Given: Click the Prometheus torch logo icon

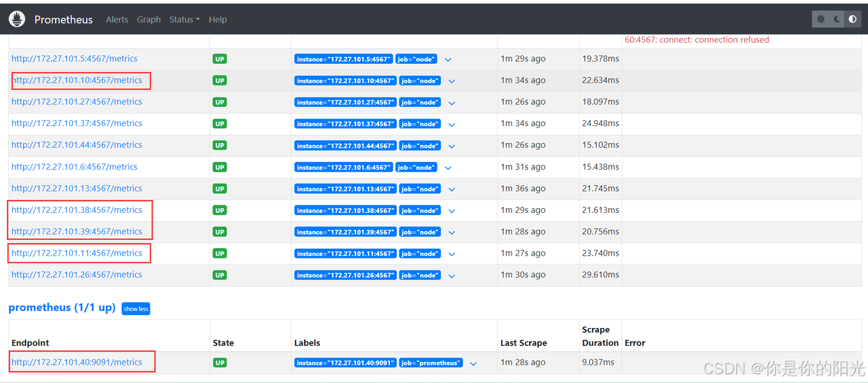Looking at the screenshot, I should click(x=17, y=19).
